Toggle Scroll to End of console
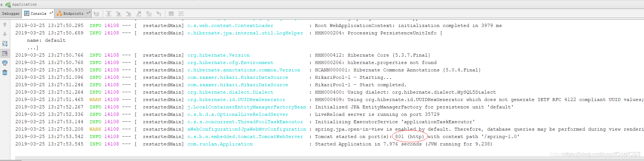The width and height of the screenshot is (644, 161). [x=5, y=53]
